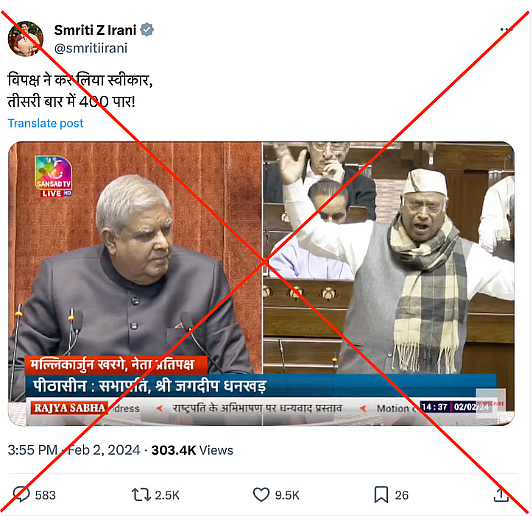Repost using the retweet arrows icon

[141, 495]
